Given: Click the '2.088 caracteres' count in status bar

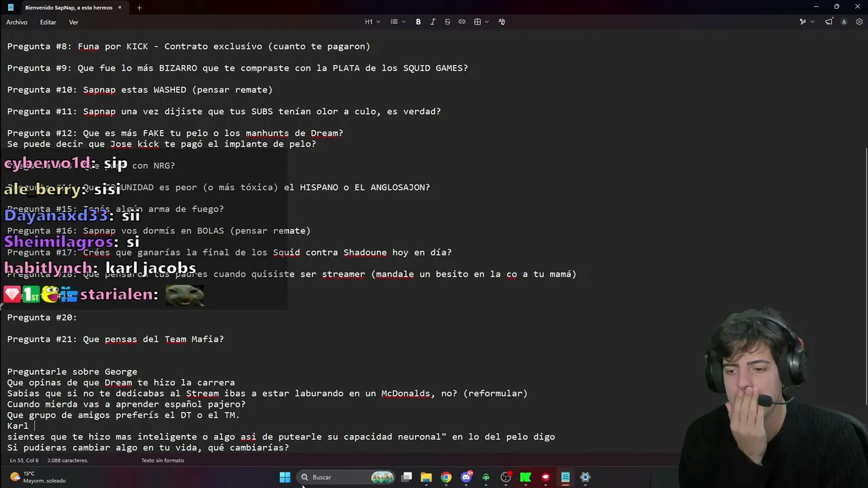Looking at the screenshot, I should coord(68,460).
